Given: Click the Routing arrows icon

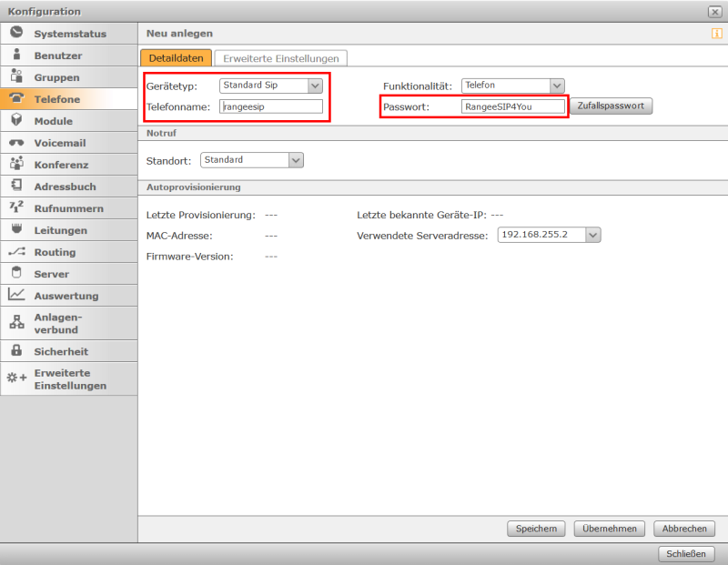Looking at the screenshot, I should (16, 252).
